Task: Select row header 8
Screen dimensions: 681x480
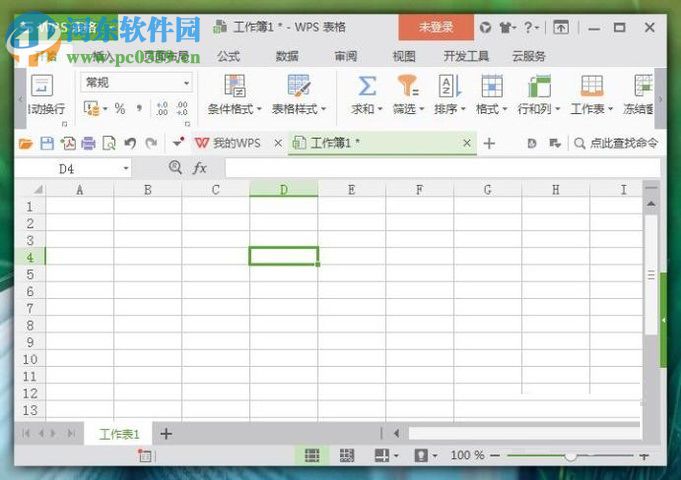Action: click(x=30, y=325)
